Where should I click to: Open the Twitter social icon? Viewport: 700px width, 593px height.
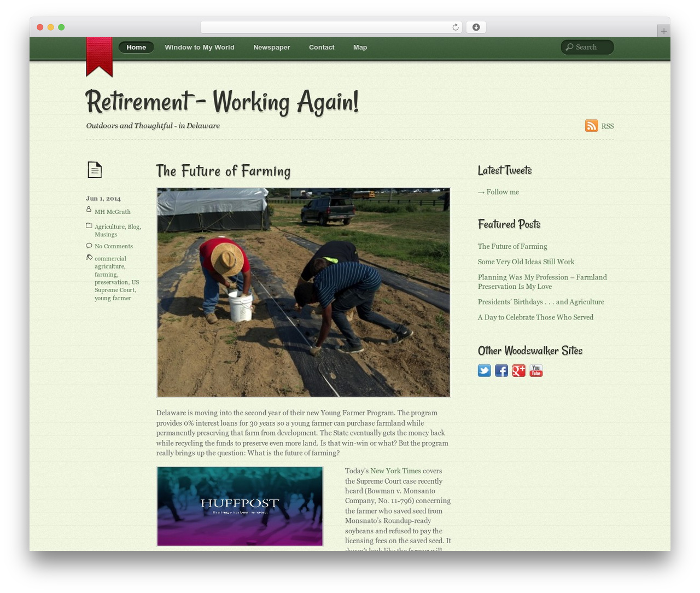[484, 371]
